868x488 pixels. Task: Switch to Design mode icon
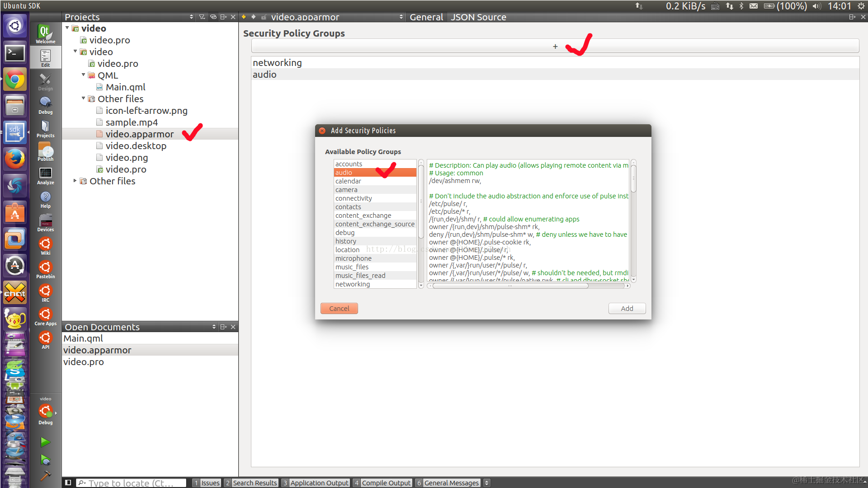[x=45, y=81]
